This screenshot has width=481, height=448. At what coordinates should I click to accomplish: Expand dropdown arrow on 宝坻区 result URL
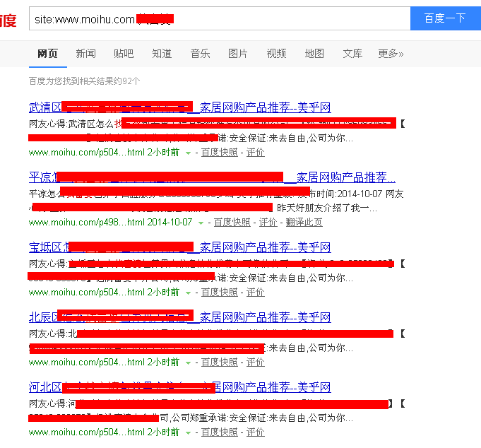188,293
